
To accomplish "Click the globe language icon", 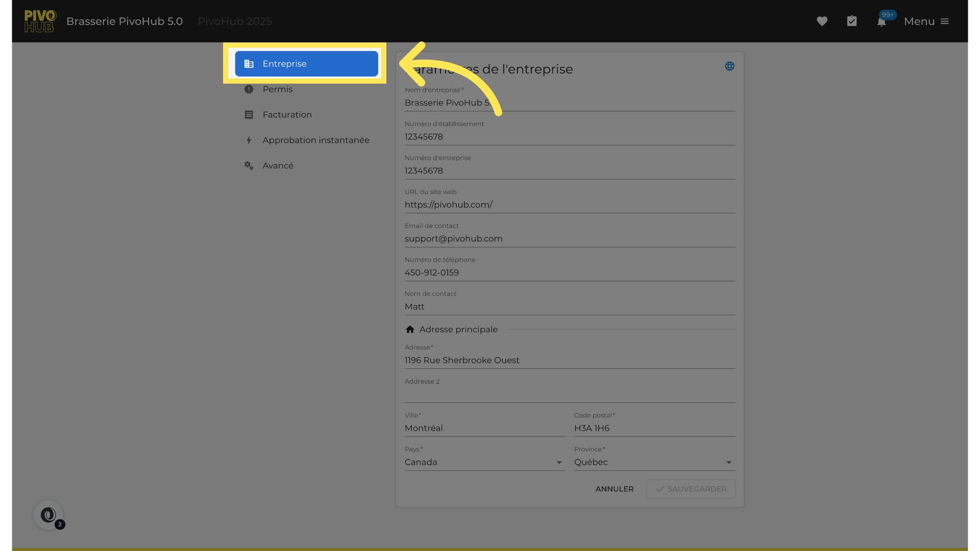I will tap(730, 66).
